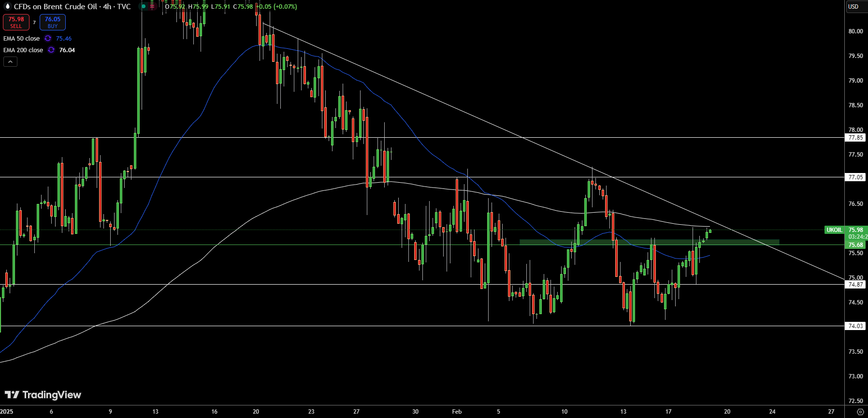The image size is (868, 418).
Task: Click the Feb label on the time axis
Action: (457, 412)
